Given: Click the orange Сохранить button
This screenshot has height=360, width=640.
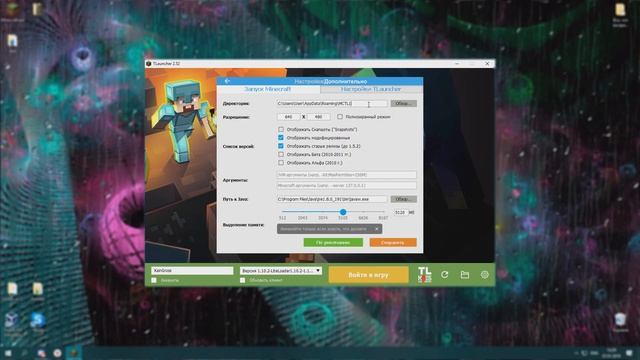Looking at the screenshot, I should 393,242.
